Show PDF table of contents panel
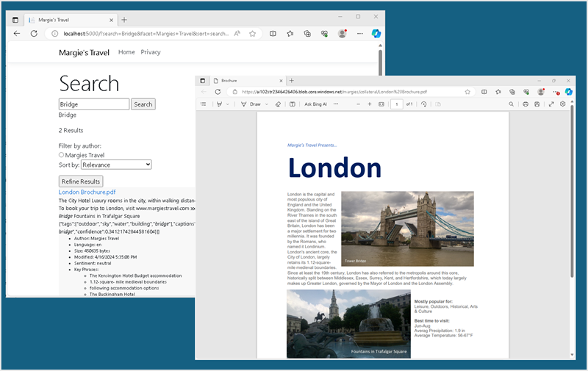The height and width of the screenshot is (371, 588). click(x=204, y=104)
